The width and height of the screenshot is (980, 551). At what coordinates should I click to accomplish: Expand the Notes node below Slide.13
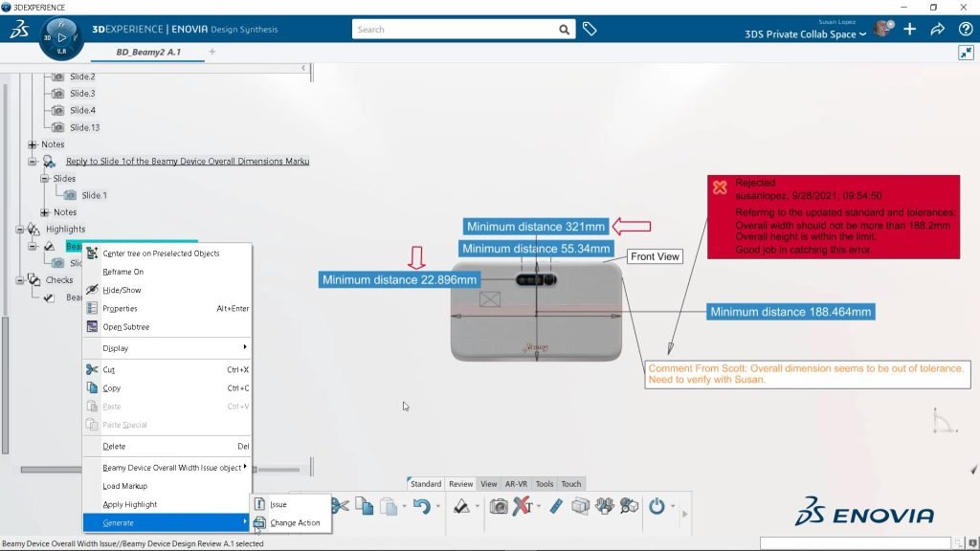[x=33, y=144]
